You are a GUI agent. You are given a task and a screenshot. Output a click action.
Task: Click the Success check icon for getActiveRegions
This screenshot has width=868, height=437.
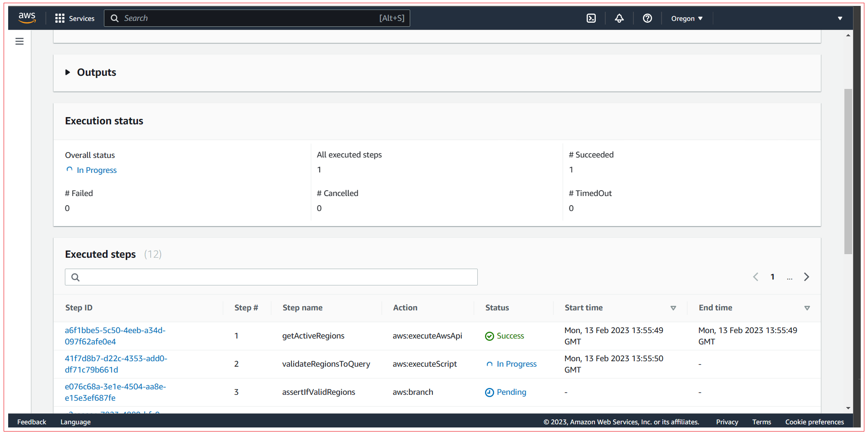tap(490, 336)
